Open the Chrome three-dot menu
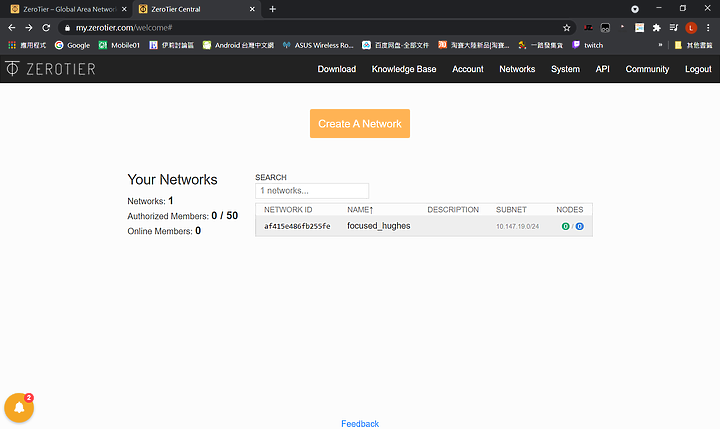This screenshot has width=720, height=429. click(x=708, y=28)
